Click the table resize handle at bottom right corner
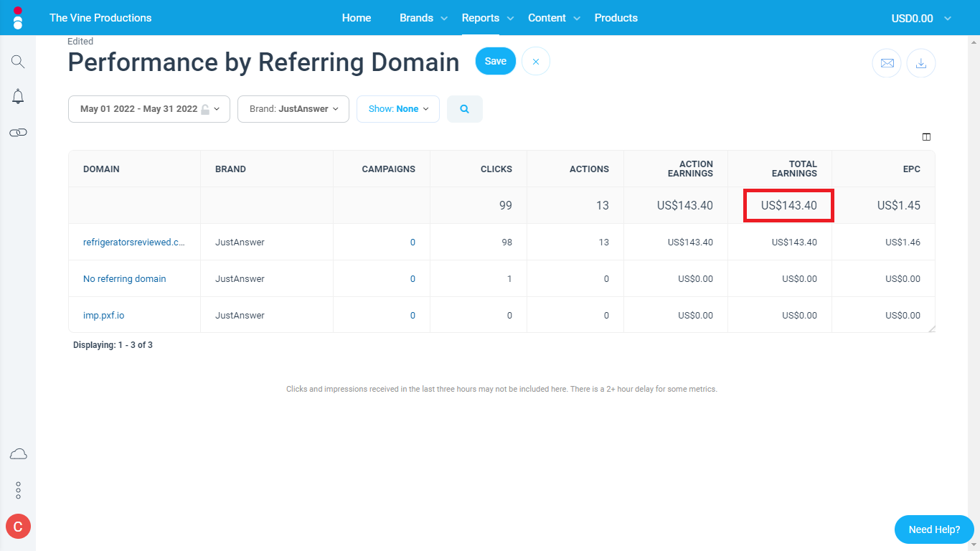The image size is (980, 551). (931, 329)
